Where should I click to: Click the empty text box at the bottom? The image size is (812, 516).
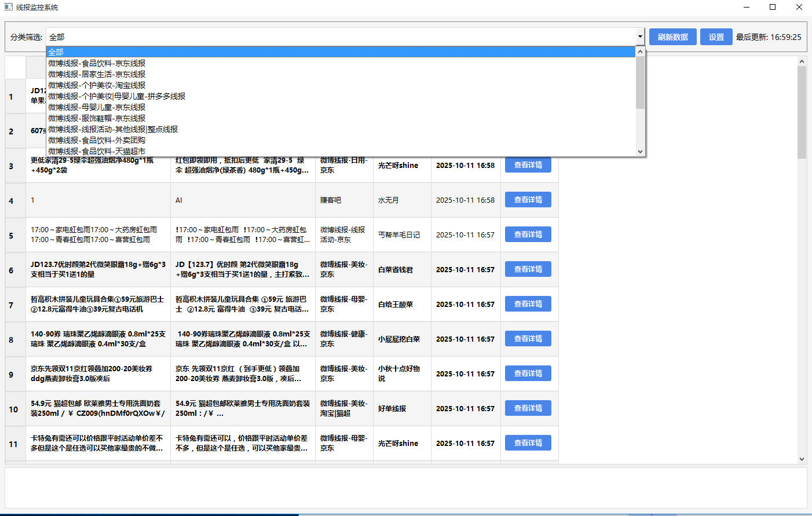(x=405, y=488)
